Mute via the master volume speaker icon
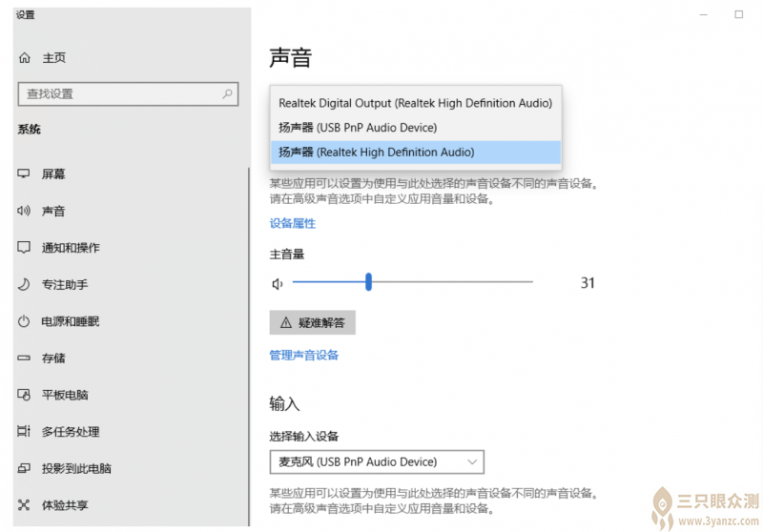This screenshot has width=763, height=532. (x=278, y=283)
